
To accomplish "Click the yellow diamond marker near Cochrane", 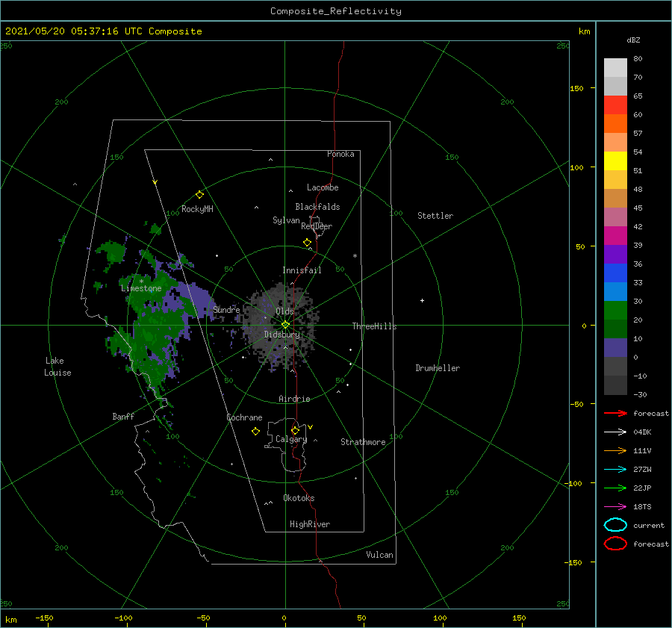I will [255, 432].
